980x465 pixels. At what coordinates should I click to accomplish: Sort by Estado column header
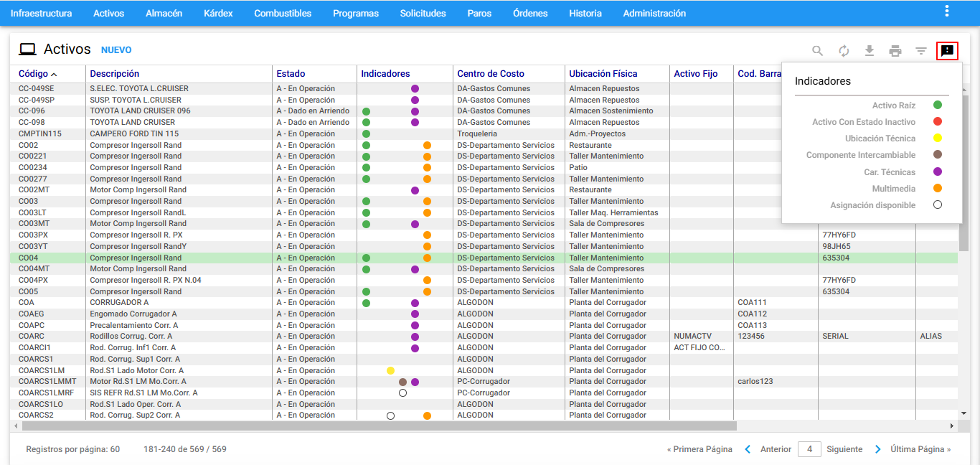click(291, 74)
